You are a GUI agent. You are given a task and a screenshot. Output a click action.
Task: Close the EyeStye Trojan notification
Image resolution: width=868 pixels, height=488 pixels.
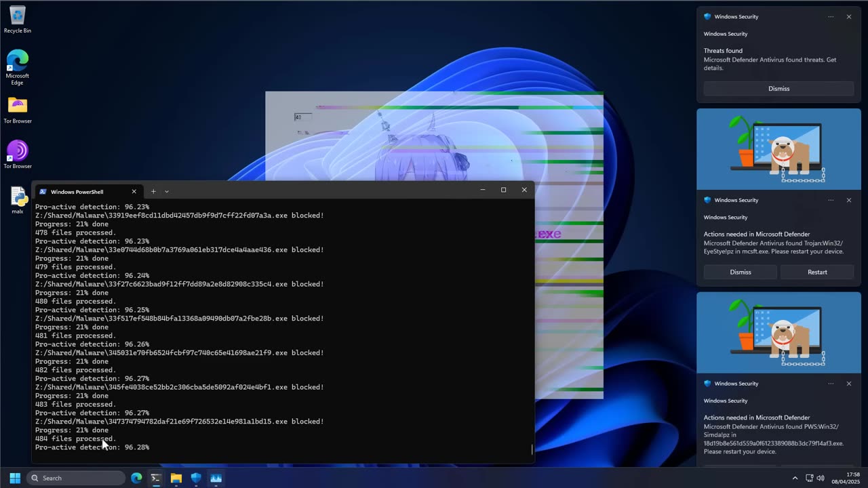[x=848, y=200]
